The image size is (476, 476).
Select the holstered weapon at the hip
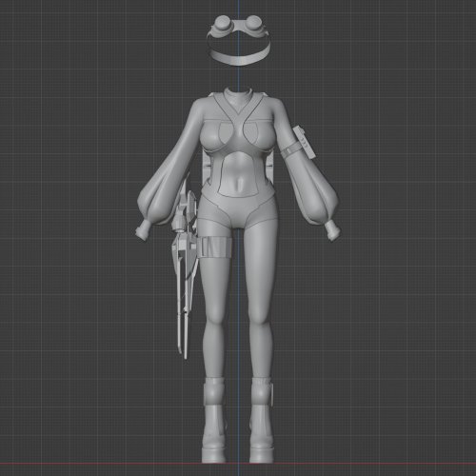(184, 269)
